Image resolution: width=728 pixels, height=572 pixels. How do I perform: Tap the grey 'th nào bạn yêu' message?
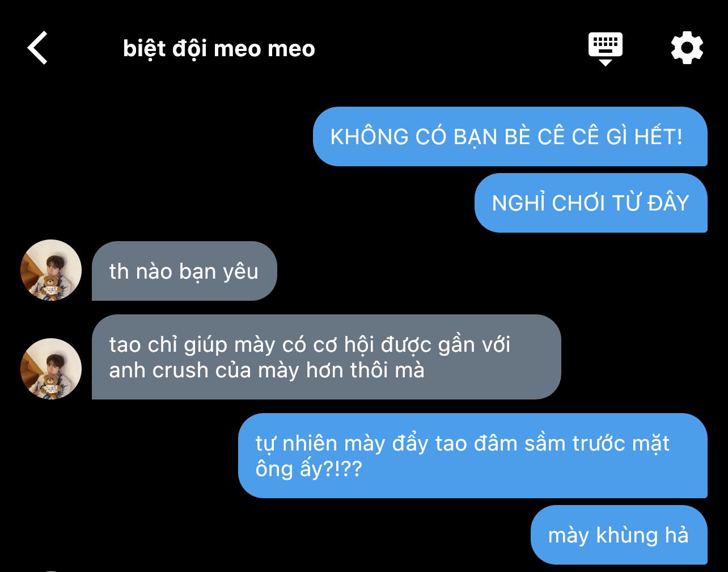tap(184, 271)
